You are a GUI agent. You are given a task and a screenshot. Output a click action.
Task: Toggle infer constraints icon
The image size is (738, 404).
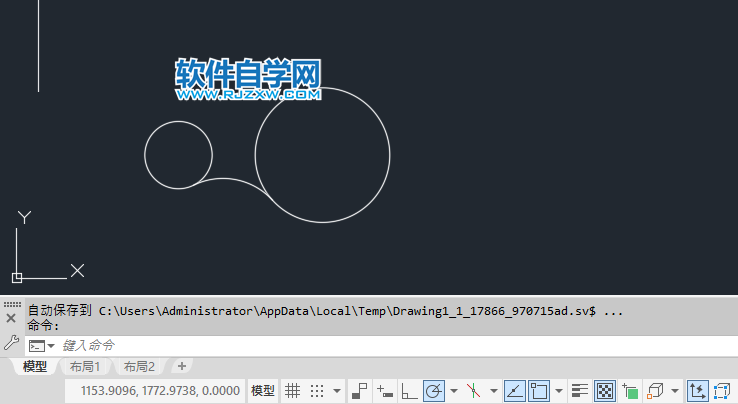pyautogui.click(x=360, y=391)
